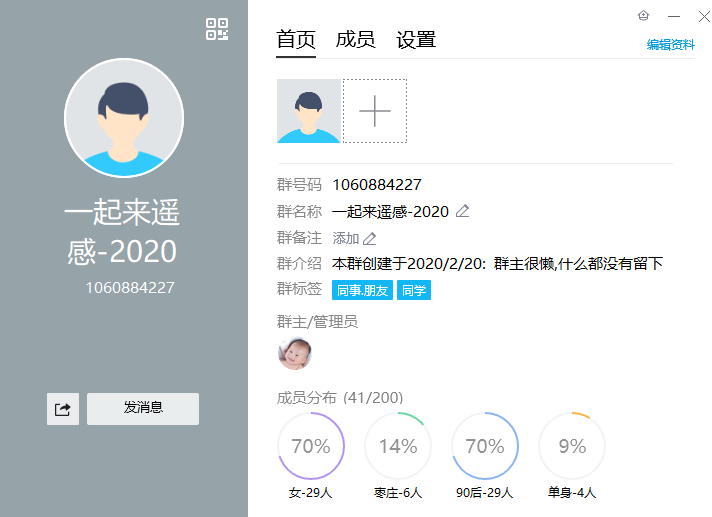Screen dimensions: 712x517
Task: Click the 编辑资料 link
Action: (x=670, y=45)
